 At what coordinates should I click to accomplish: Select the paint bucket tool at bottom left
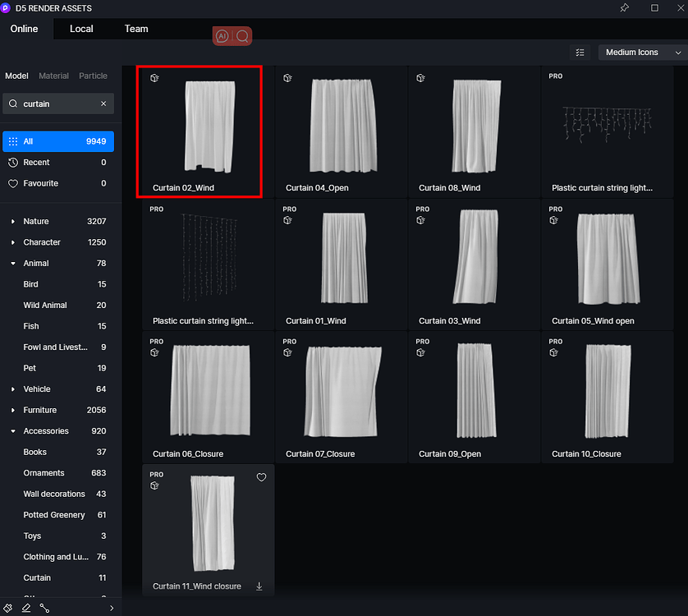(8, 608)
